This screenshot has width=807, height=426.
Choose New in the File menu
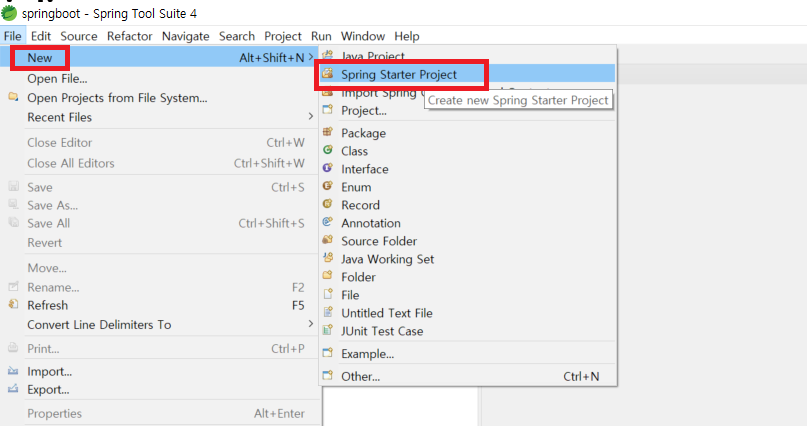click(x=160, y=58)
